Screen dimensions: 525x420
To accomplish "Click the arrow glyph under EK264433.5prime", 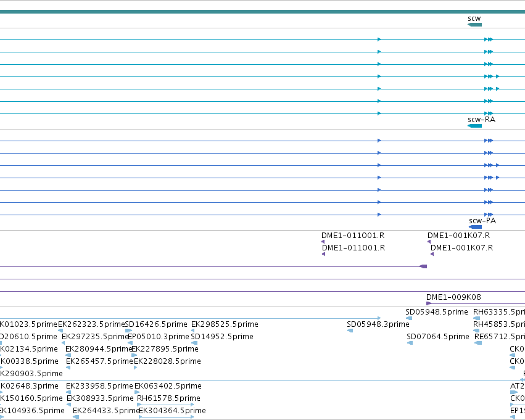I will [x=76, y=417].
